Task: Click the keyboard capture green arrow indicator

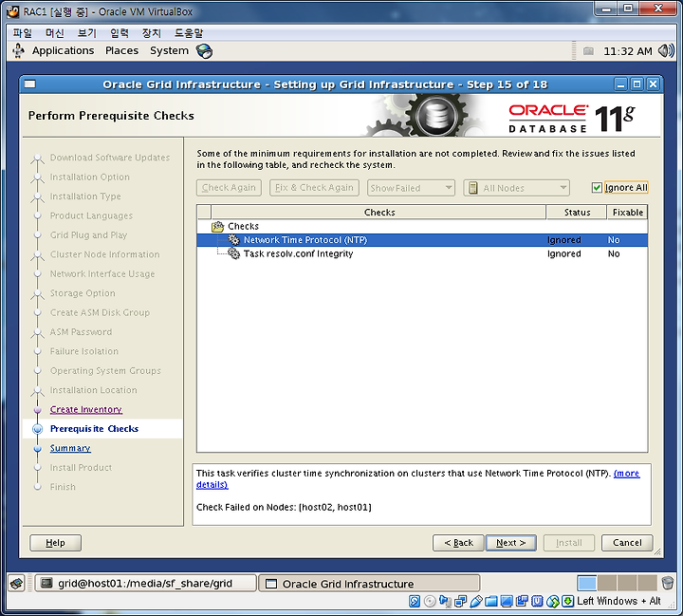Action: click(567, 602)
